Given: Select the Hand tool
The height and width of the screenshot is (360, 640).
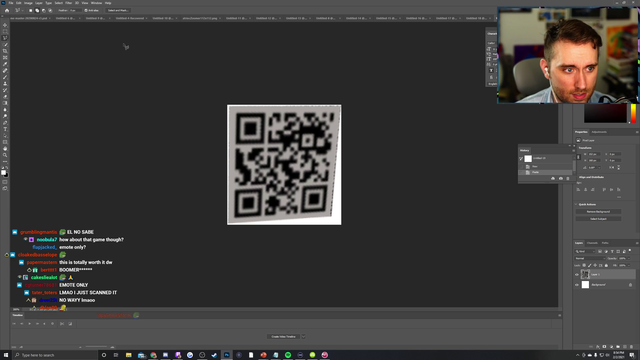Looking at the screenshot, I should pos(5,149).
